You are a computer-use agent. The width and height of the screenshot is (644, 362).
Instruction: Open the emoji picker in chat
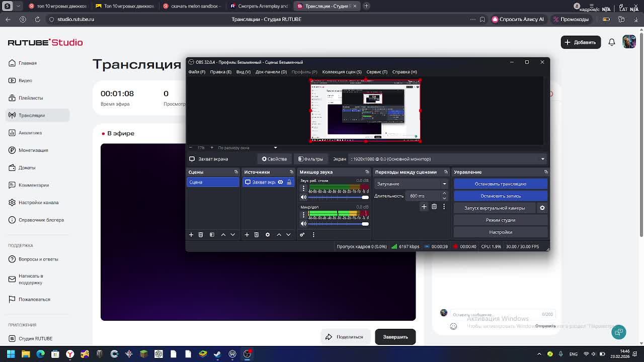coord(453,327)
